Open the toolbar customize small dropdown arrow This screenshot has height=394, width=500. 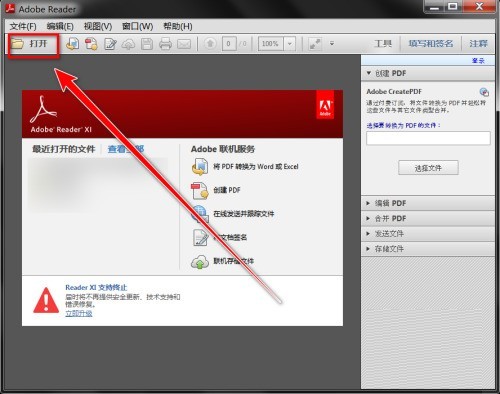pyautogui.click(x=332, y=43)
